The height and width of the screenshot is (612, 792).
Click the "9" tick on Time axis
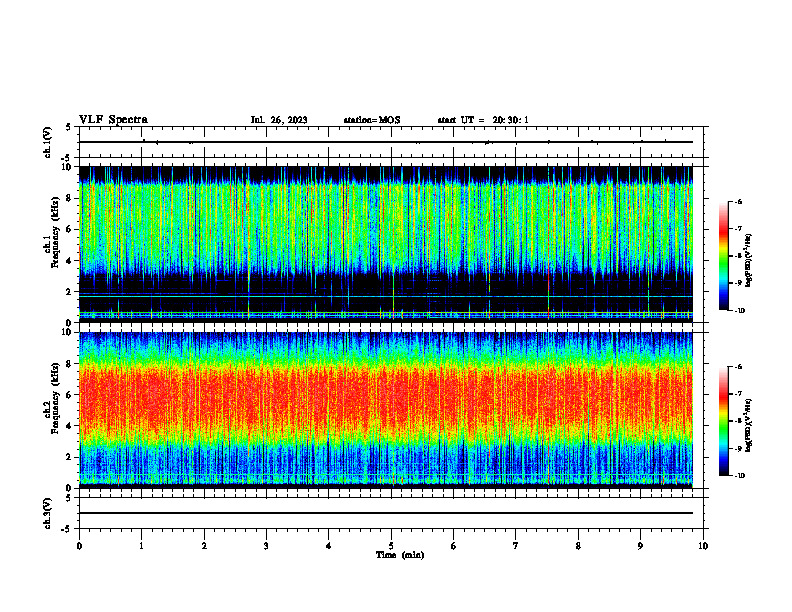tap(640, 546)
